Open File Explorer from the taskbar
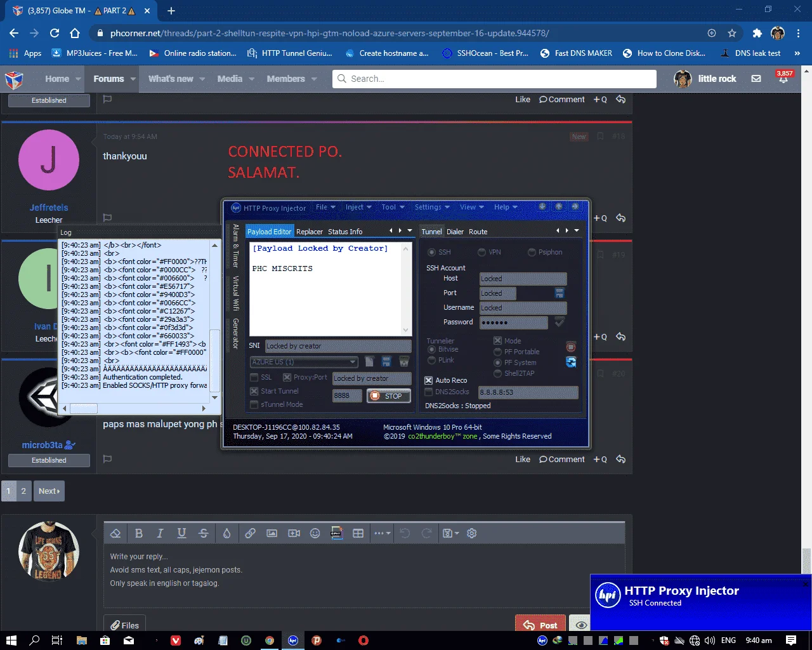This screenshot has height=650, width=812. 81,640
